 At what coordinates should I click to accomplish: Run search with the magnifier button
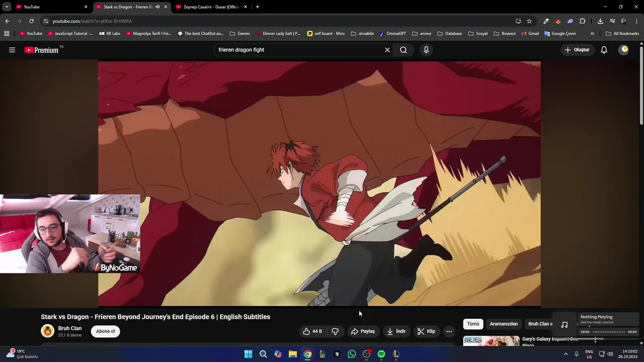[x=404, y=50]
